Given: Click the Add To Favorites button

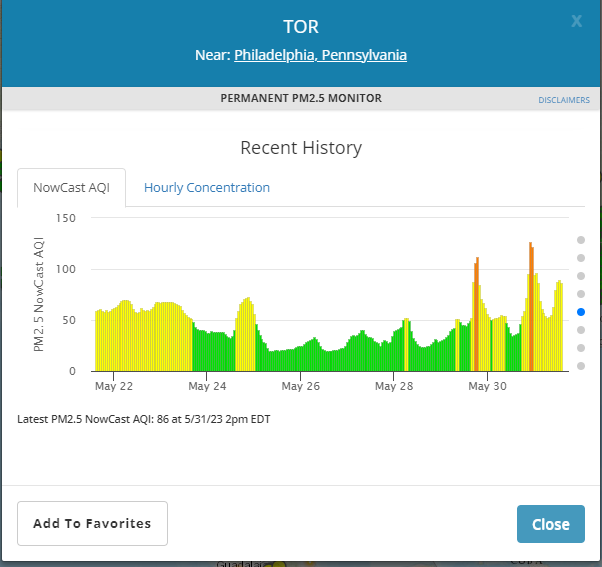Looking at the screenshot, I should (x=92, y=523).
